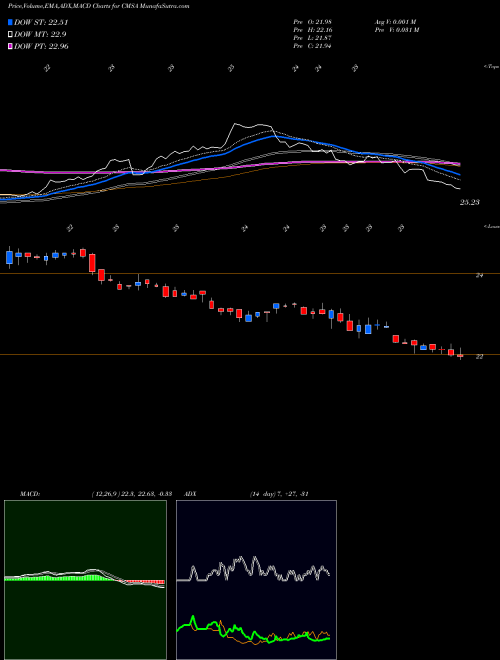Screen dimensions: 500x660
Task: Click the 'Avg V' average volume value
Action: click(x=395, y=22)
